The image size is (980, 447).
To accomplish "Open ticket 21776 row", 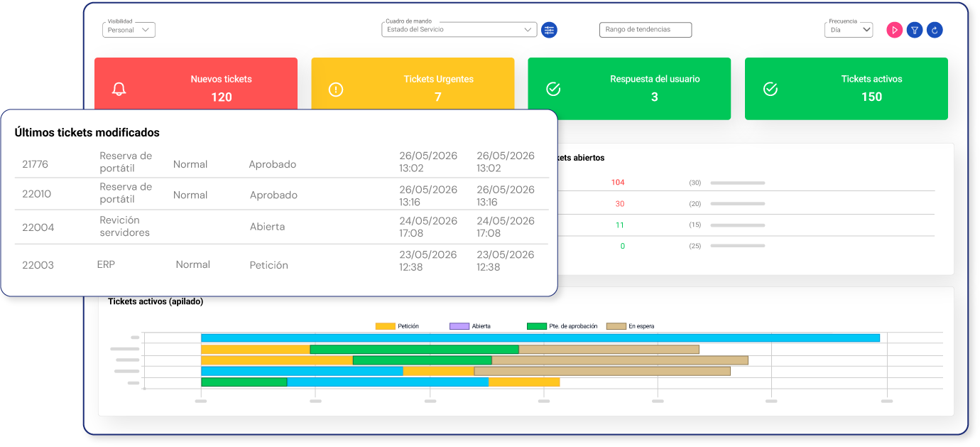I will click(282, 163).
